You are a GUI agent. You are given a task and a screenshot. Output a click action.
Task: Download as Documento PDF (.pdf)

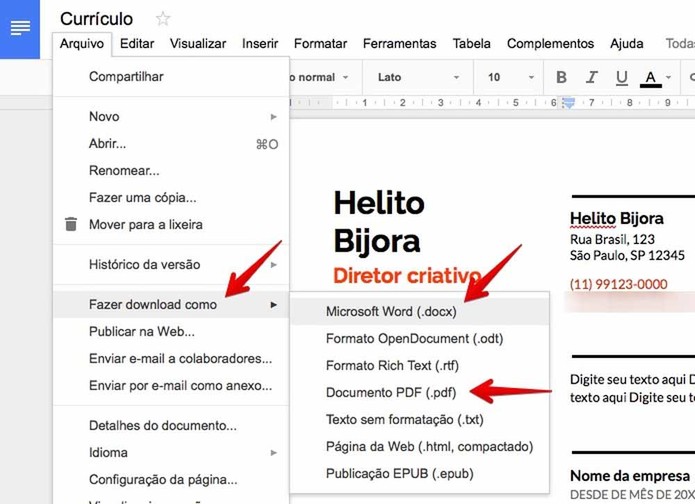[x=419, y=393]
